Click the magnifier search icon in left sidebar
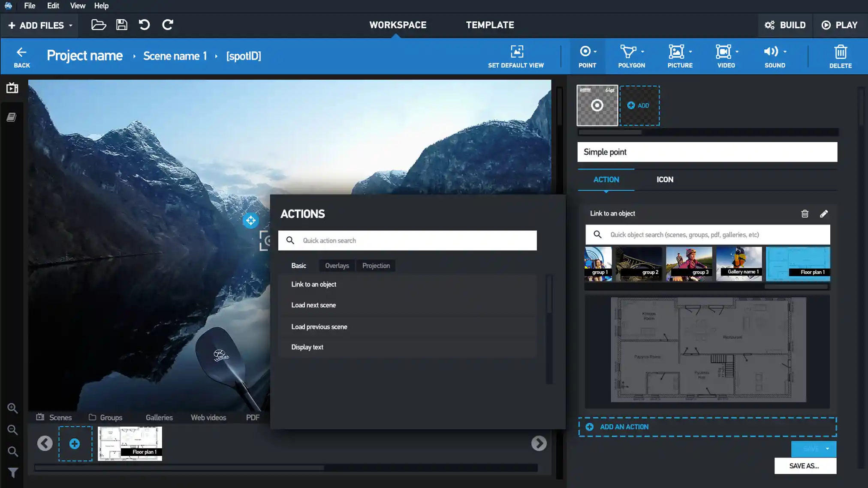The width and height of the screenshot is (868, 488). pyautogui.click(x=12, y=452)
